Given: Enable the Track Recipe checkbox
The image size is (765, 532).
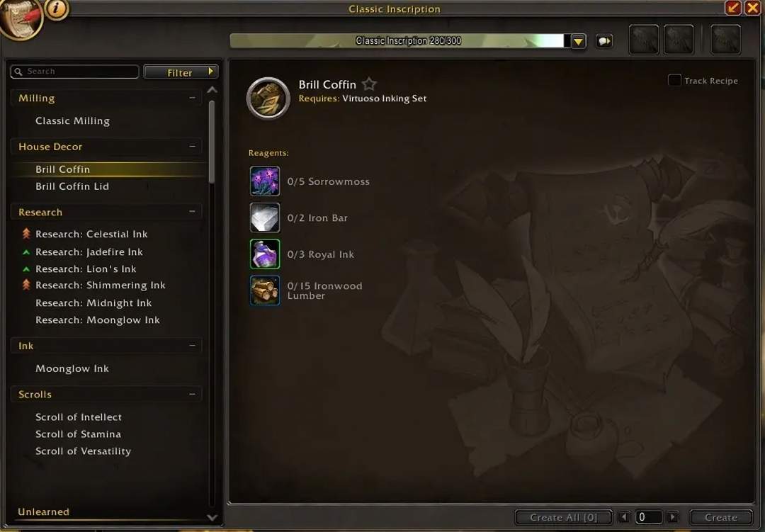Looking at the screenshot, I should pyautogui.click(x=674, y=80).
